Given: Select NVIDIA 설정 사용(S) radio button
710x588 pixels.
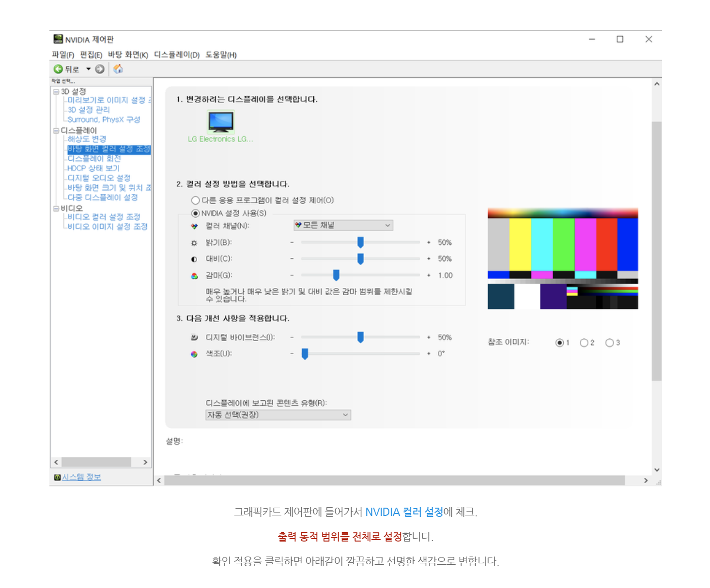Looking at the screenshot, I should click(x=196, y=213).
